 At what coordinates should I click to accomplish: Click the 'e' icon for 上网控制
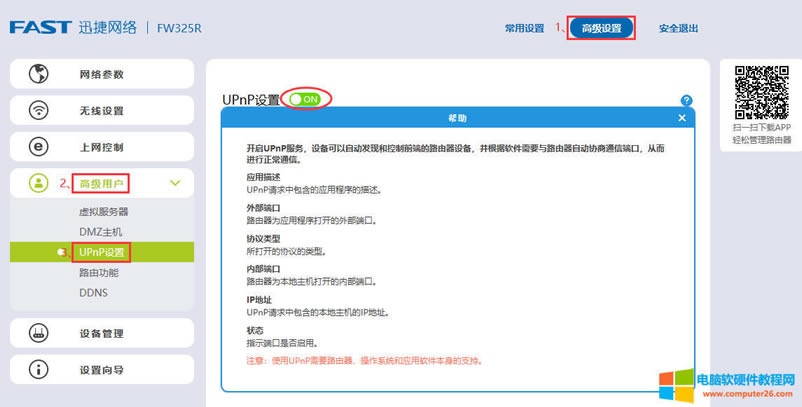pyautogui.click(x=39, y=147)
